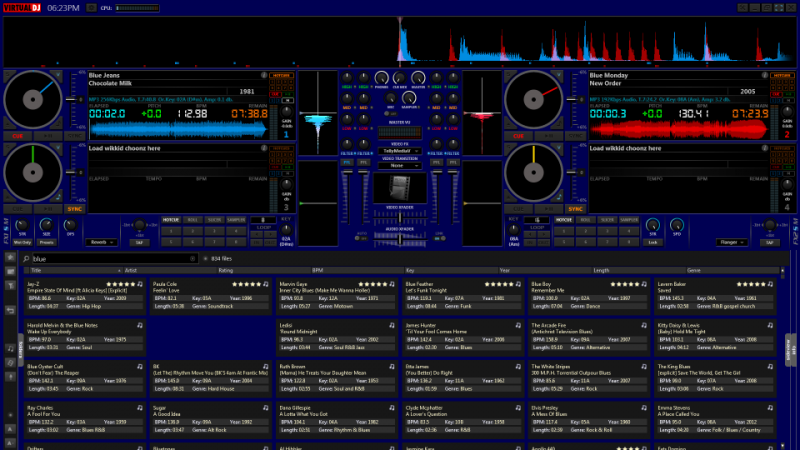800x450 pixels.
Task: Click the left TAP button
Action: click(139, 243)
